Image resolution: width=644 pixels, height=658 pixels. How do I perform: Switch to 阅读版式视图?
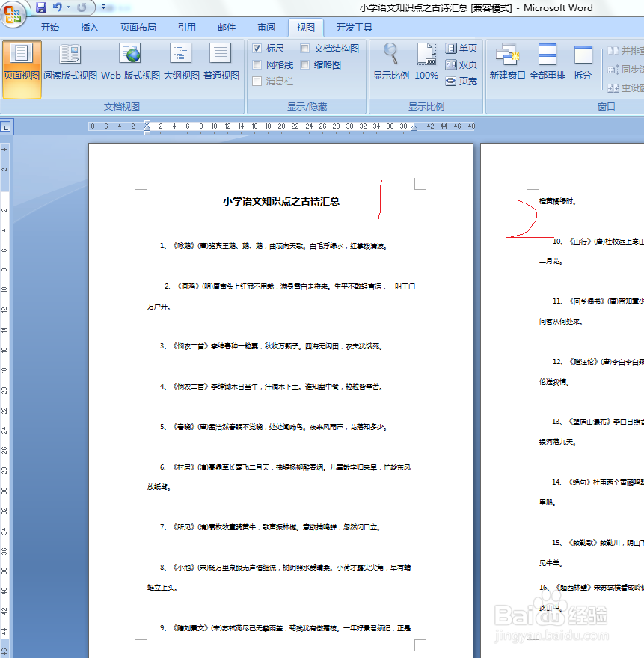[70, 63]
